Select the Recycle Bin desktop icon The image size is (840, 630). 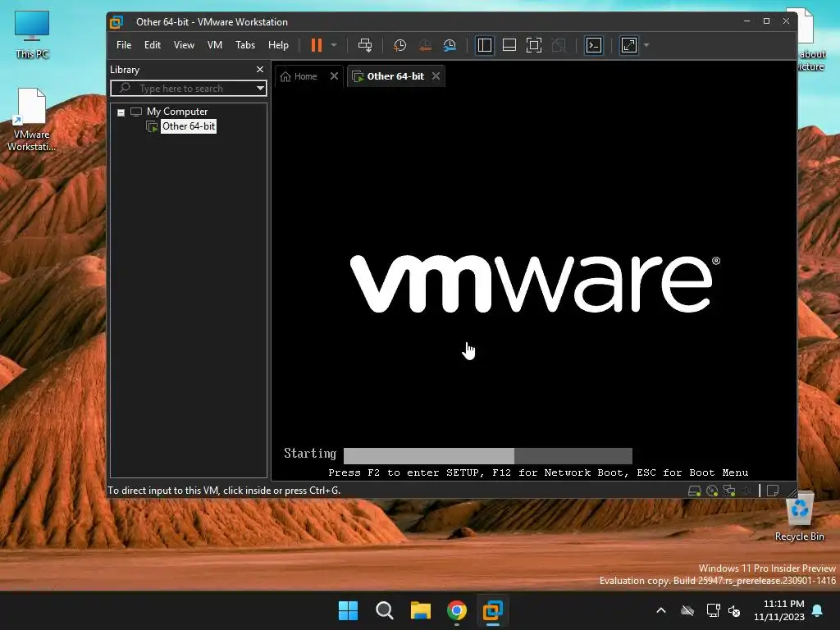pos(800,517)
